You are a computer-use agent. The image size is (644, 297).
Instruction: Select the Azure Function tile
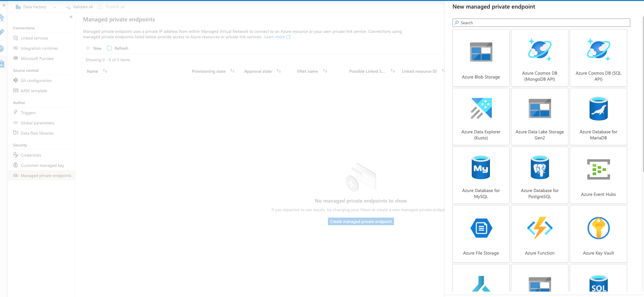point(540,234)
